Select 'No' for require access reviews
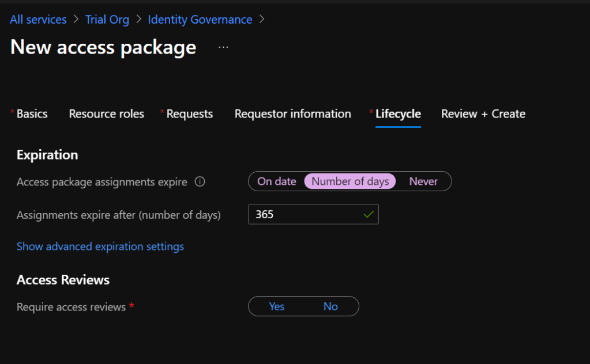Image resolution: width=590 pixels, height=364 pixels. pos(330,306)
